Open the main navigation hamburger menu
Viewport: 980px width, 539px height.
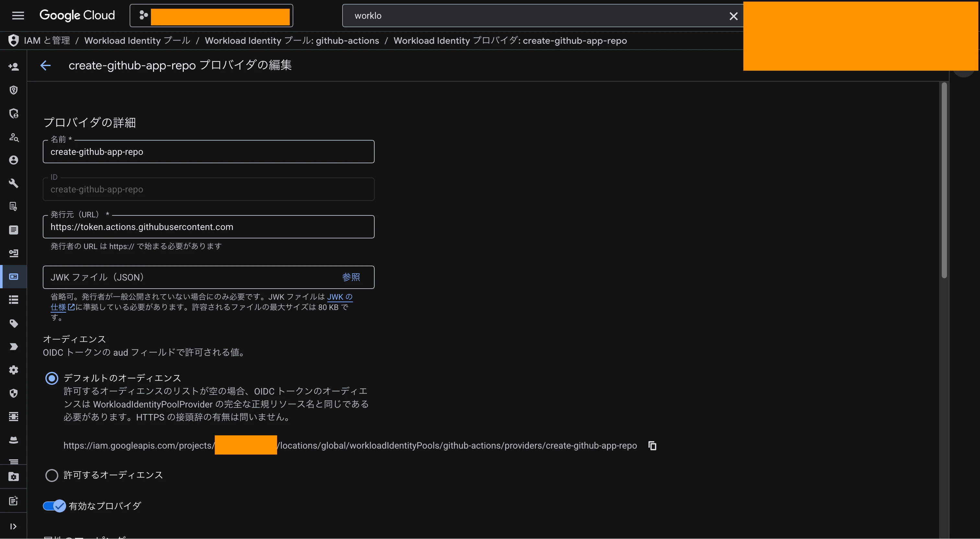click(18, 16)
